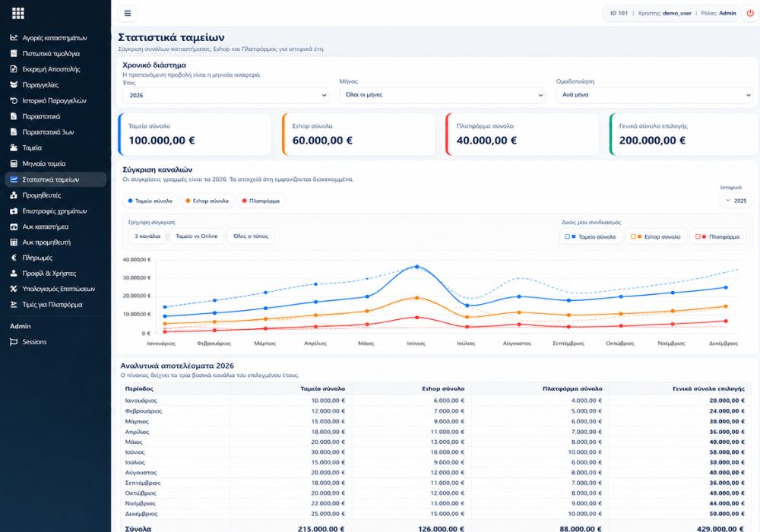Click the Ιστορικό Παραγγελιών history icon

tap(14, 100)
